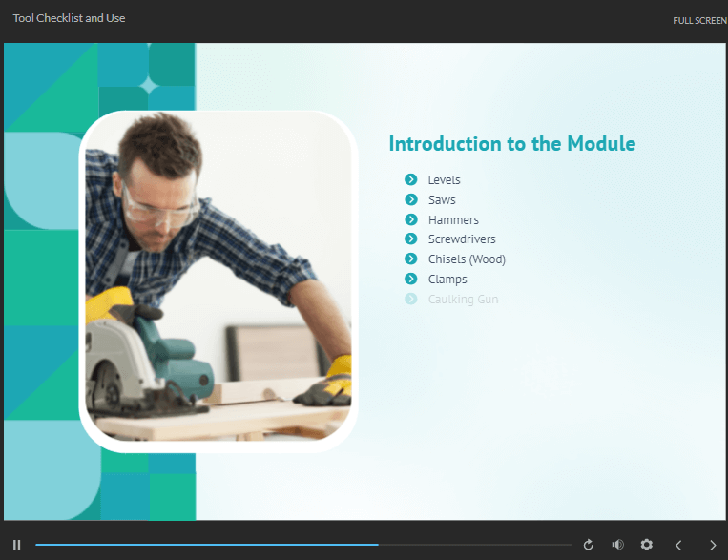Replay the current slide

pos(589,545)
